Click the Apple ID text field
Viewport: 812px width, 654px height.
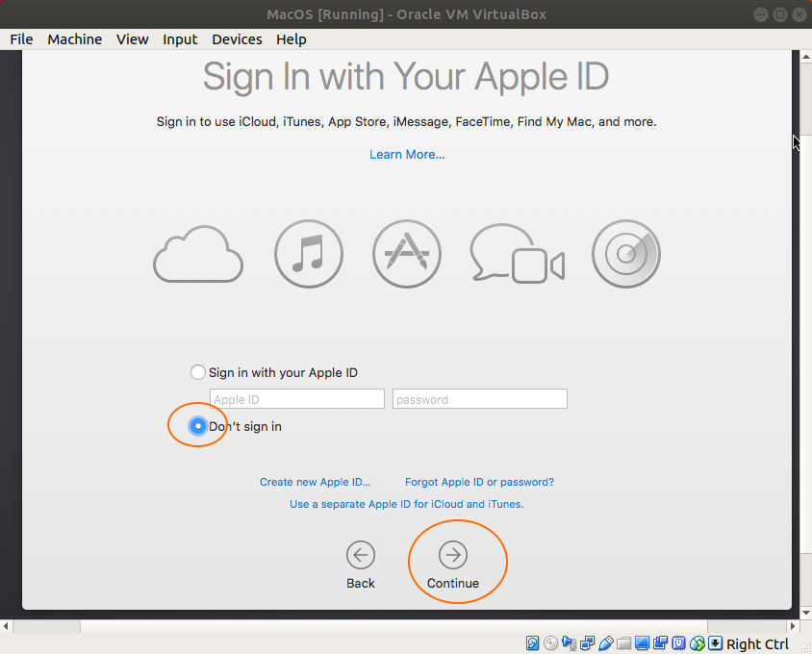click(x=297, y=399)
